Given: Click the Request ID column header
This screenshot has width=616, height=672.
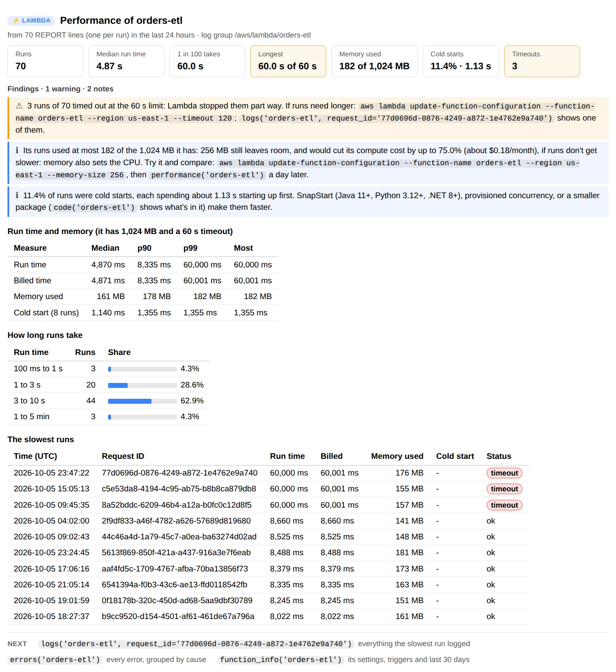Looking at the screenshot, I should pyautogui.click(x=123, y=456).
